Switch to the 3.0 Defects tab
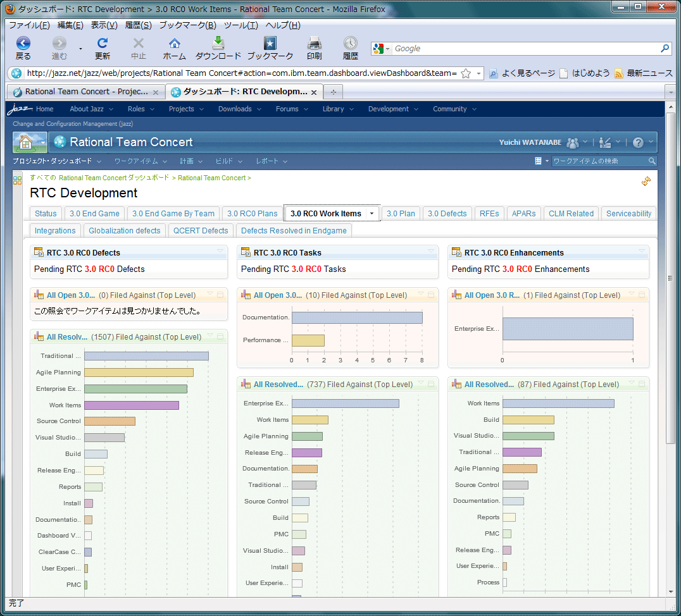Image resolution: width=681 pixels, height=616 pixels. 447,214
